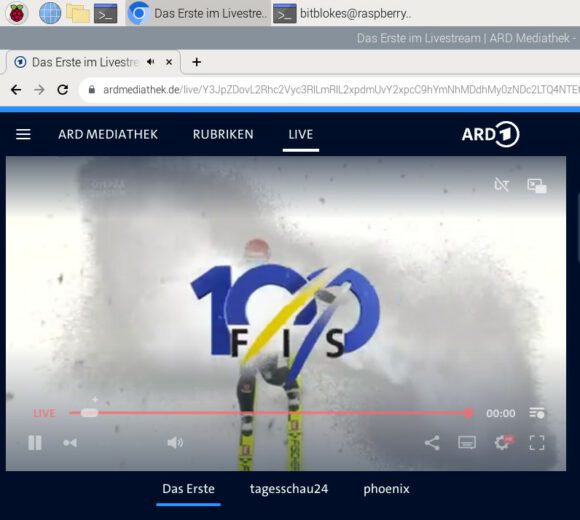The image size is (580, 520).
Task: Open the LIVE section
Action: (x=301, y=134)
